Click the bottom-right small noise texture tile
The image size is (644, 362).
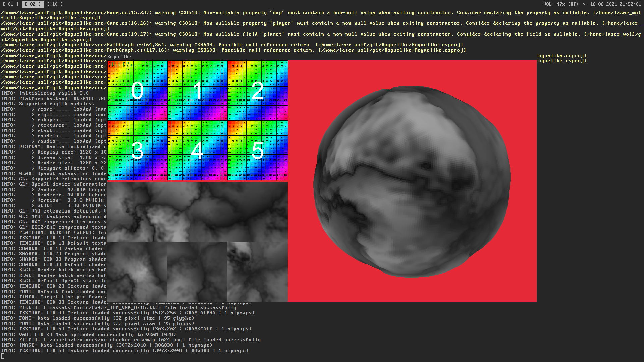(257, 271)
